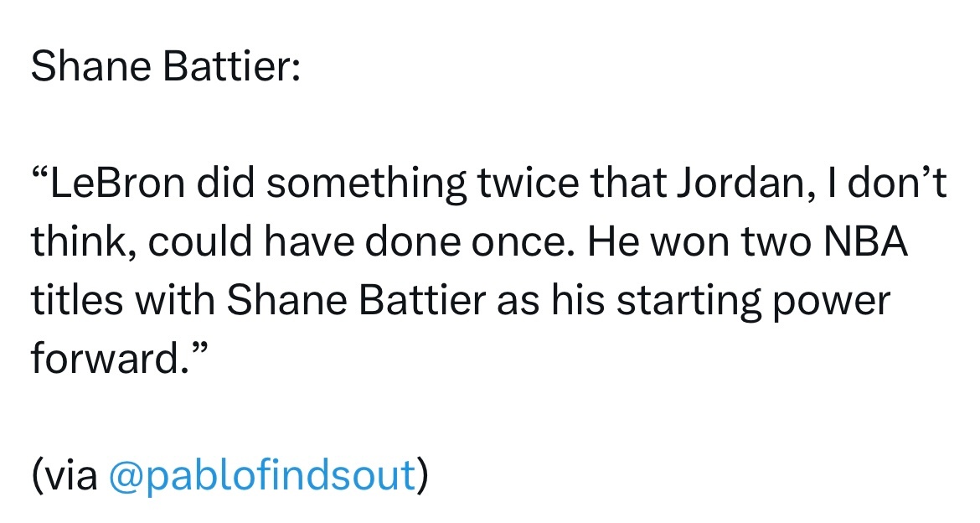
Task: Select the word "LeBron" in the quote
Action: point(117,184)
